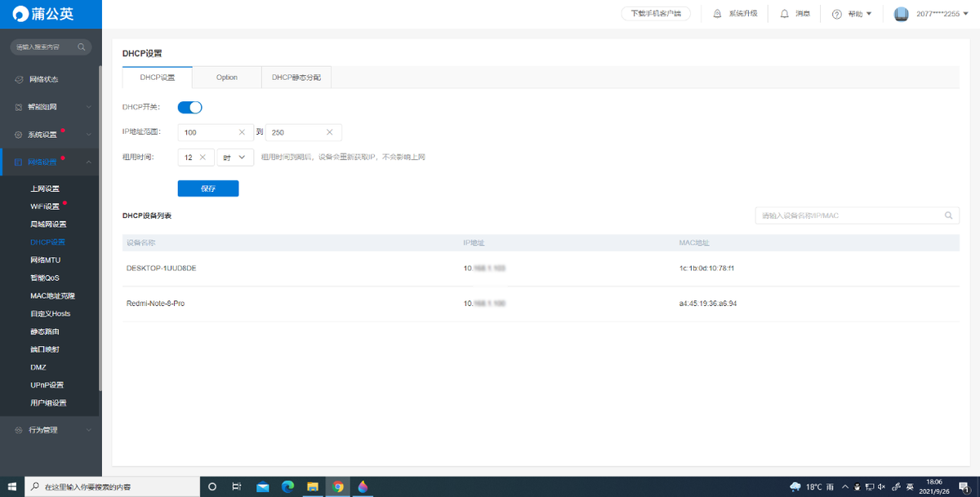The width and height of the screenshot is (980, 497).
Task: Switch to Chrome on taskbar
Action: point(338,486)
